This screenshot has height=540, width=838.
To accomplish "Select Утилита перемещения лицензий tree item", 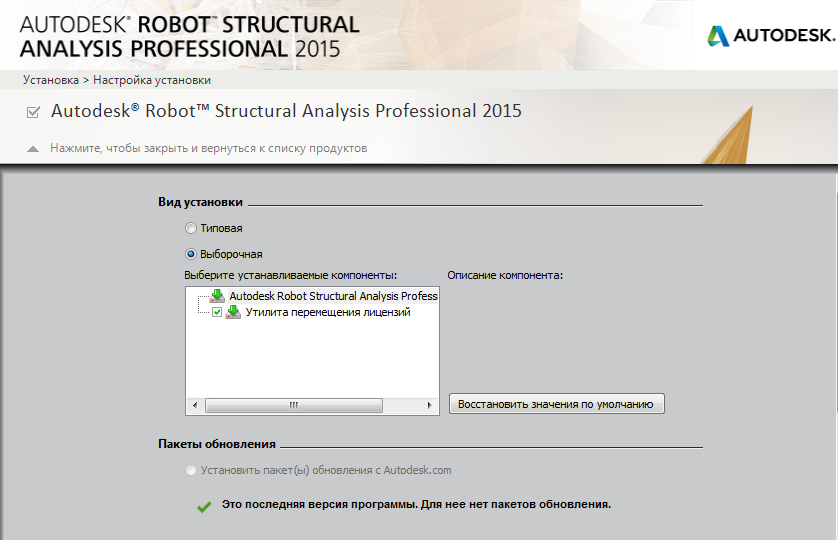I will 328,312.
